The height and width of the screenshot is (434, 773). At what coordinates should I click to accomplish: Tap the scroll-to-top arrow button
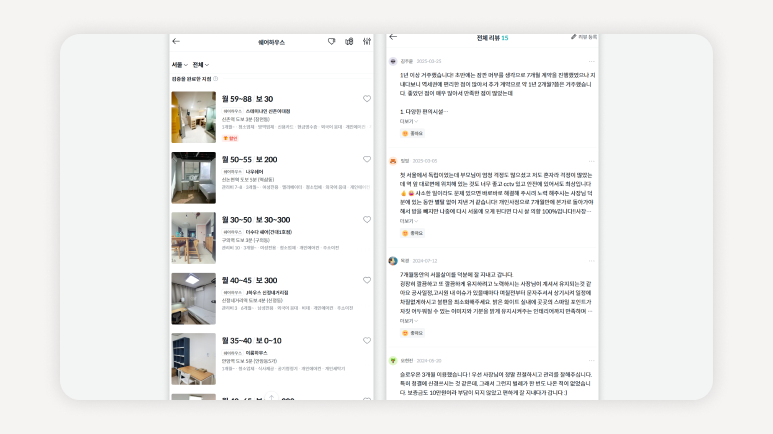coord(271,397)
